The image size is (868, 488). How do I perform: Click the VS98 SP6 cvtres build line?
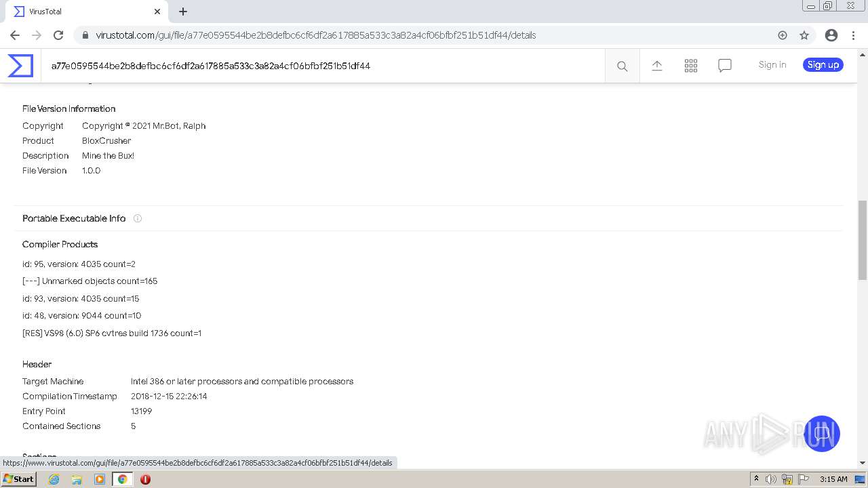coord(112,333)
